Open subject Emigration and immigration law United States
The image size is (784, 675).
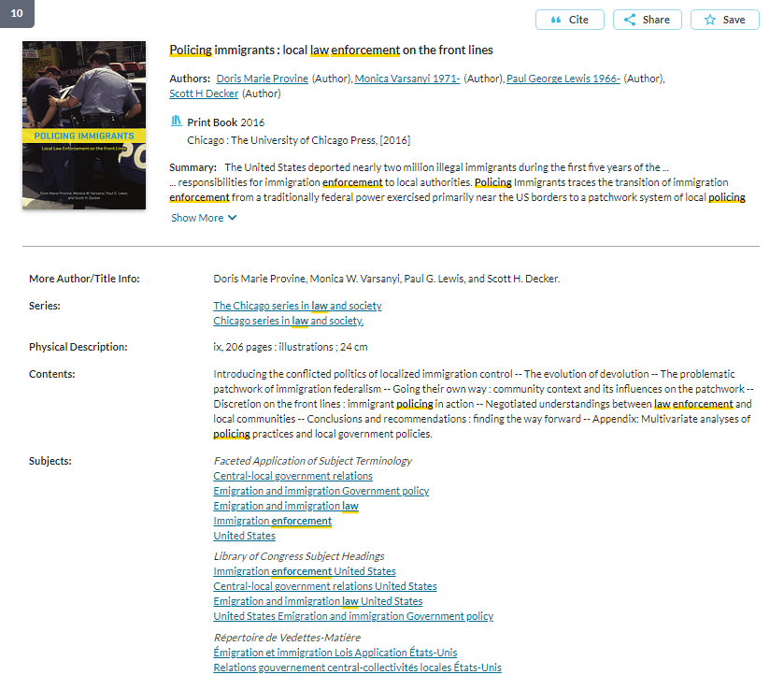318,601
